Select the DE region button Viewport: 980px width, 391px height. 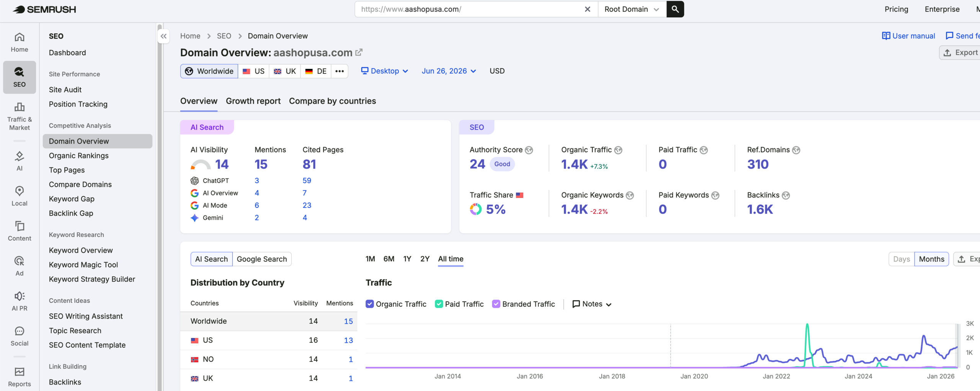[x=316, y=71]
